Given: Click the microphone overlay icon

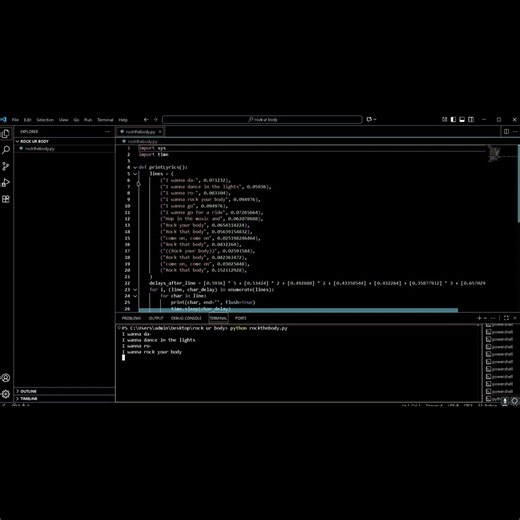Looking at the screenshot, I should (505, 401).
